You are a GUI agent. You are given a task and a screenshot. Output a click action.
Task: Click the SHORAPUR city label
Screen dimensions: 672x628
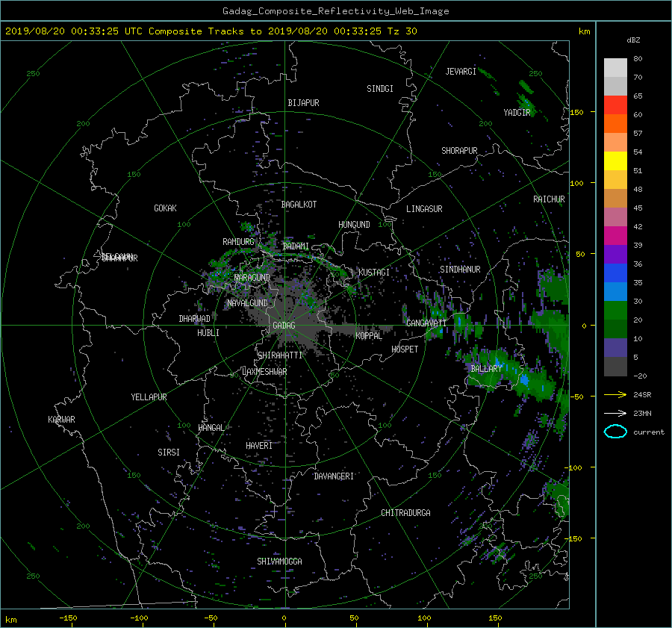tap(459, 150)
